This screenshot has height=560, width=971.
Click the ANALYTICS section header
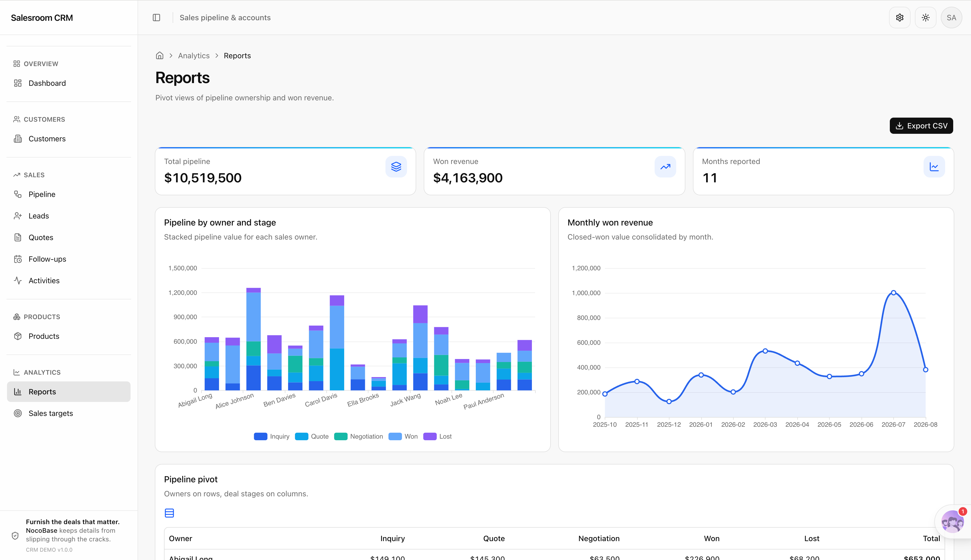click(42, 372)
